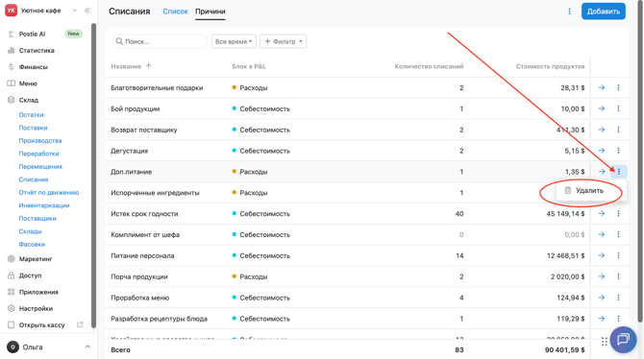Open the header three-dot menu
Viewport: 644px width, 359px height.
pyautogui.click(x=569, y=12)
